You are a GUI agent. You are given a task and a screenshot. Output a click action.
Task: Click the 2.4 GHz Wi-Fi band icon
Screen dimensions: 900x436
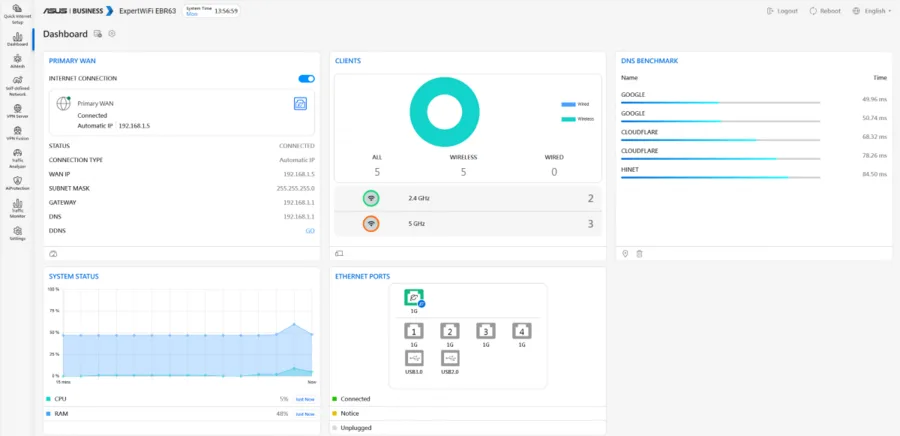pyautogui.click(x=371, y=198)
